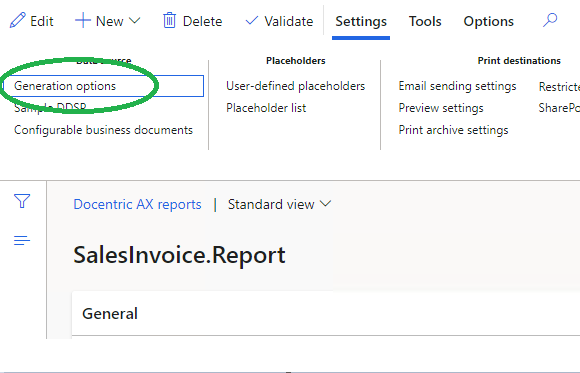
Task: Show the list pane lines icon
Action: click(x=22, y=241)
